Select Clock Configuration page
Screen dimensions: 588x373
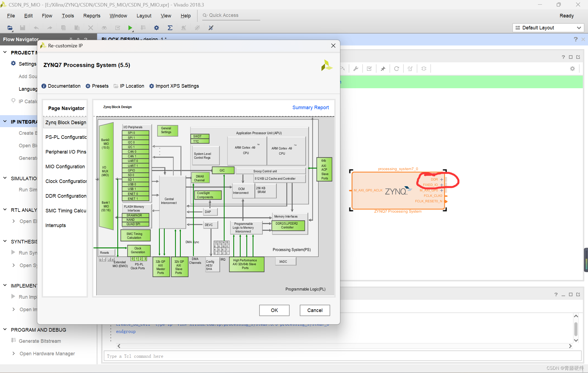pyautogui.click(x=66, y=181)
